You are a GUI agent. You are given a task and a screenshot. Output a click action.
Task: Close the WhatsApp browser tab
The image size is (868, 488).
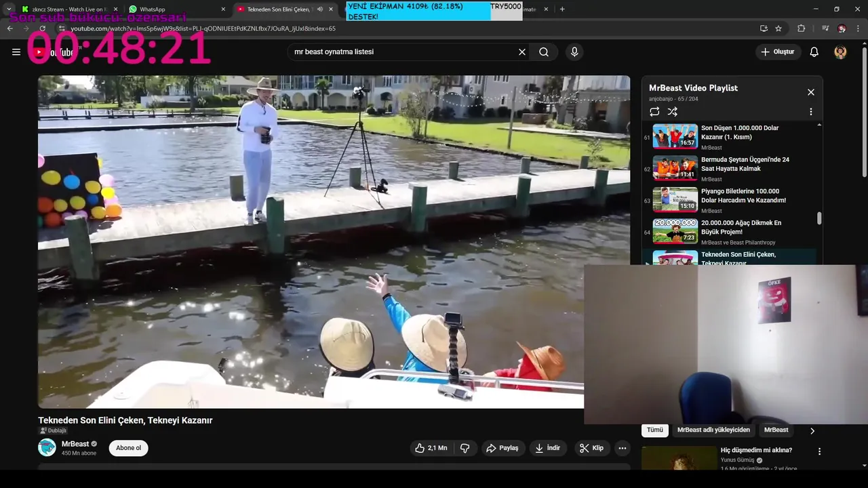pos(223,9)
